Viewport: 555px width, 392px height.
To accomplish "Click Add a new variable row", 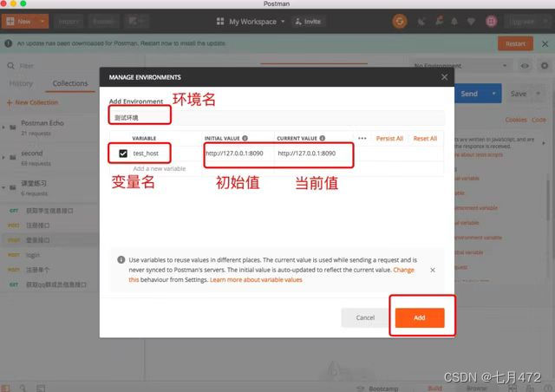I will 160,168.
